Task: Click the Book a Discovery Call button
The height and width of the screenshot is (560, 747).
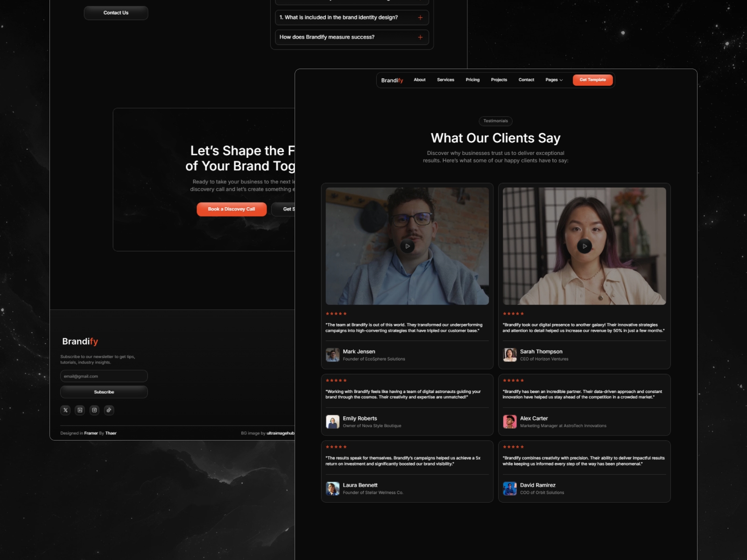Action: click(231, 209)
